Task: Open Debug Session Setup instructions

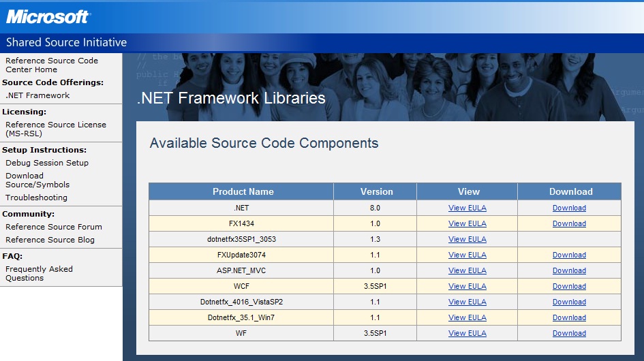Action: pos(47,163)
